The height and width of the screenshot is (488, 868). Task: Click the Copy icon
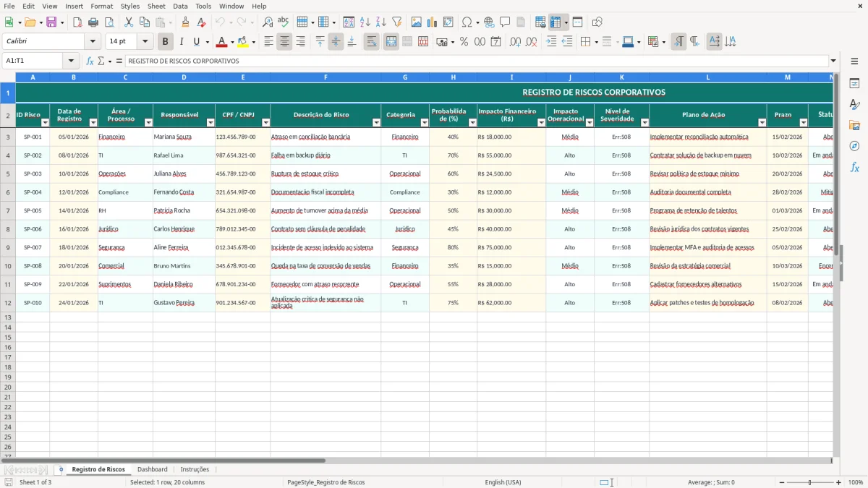145,22
